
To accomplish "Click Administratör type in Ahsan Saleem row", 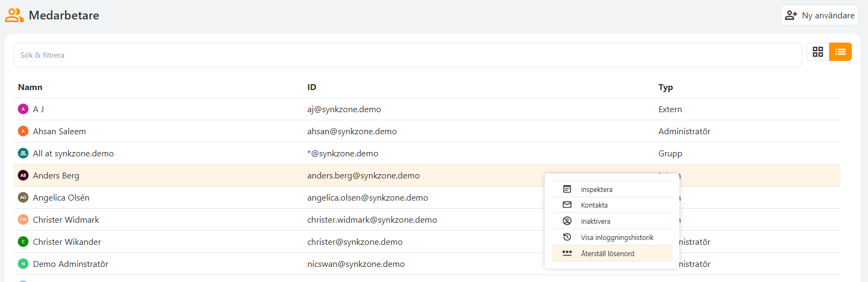I will 684,131.
